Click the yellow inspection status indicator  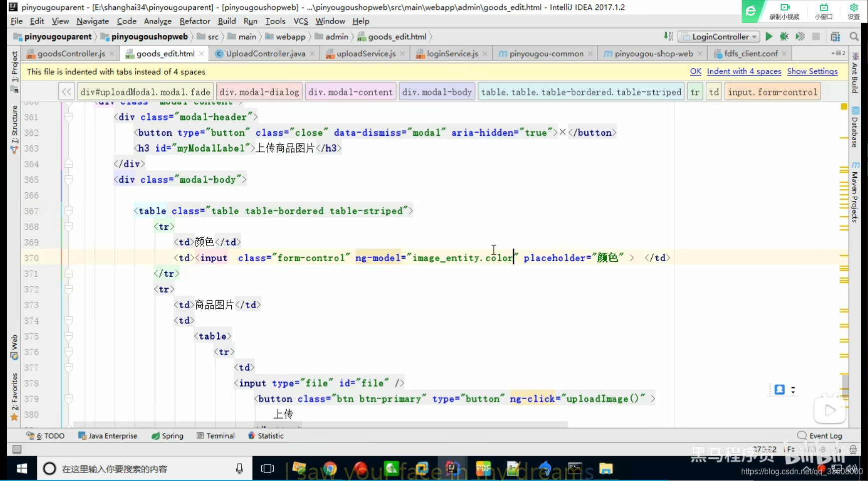[844, 106]
